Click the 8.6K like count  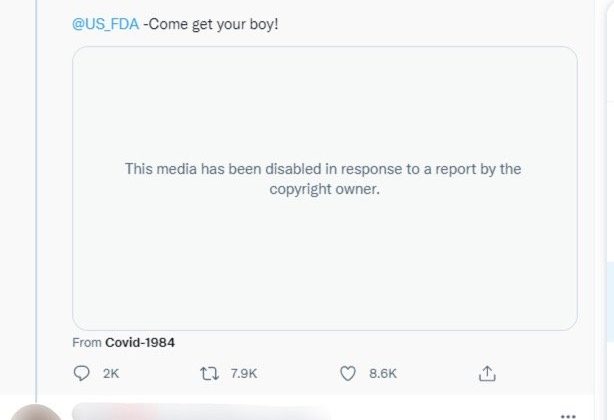(x=383, y=373)
